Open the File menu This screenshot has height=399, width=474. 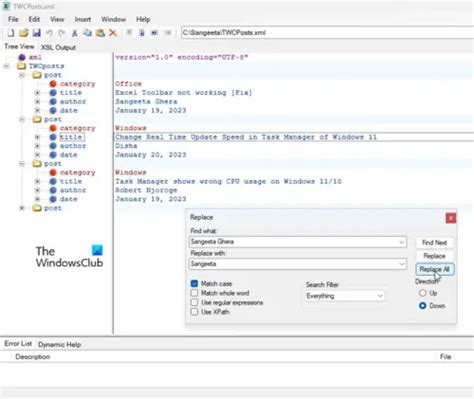pos(13,19)
